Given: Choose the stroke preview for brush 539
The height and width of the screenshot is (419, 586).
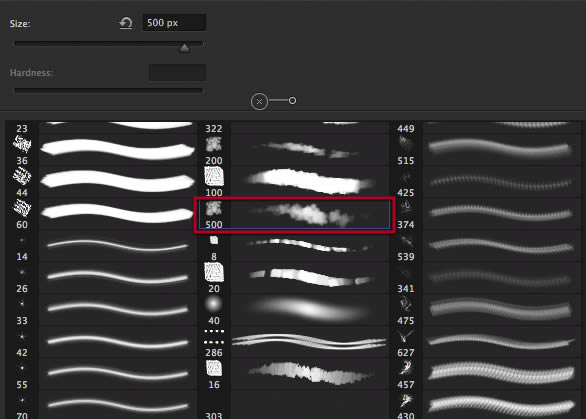Looking at the screenshot, I should (502, 246).
